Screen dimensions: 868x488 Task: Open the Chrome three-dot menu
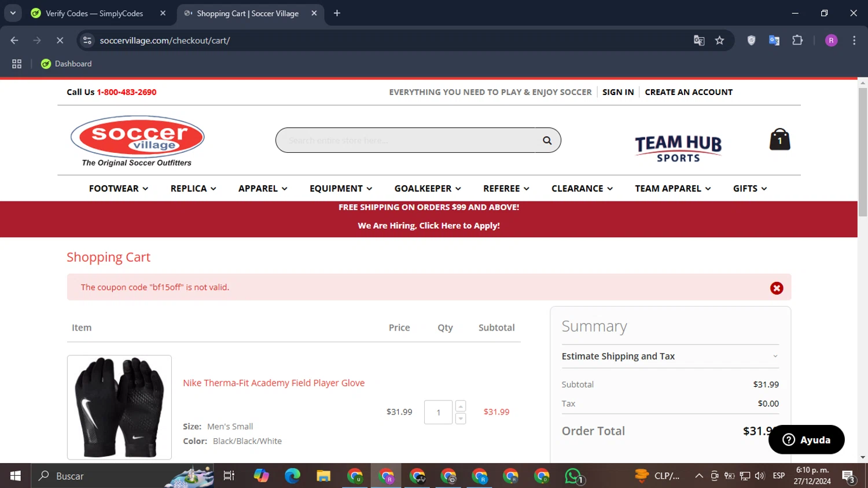[x=854, y=41]
